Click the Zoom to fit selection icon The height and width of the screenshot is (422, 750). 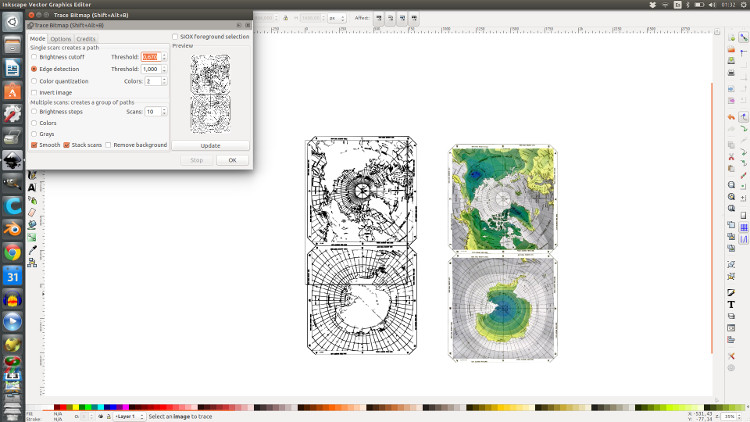point(731,185)
